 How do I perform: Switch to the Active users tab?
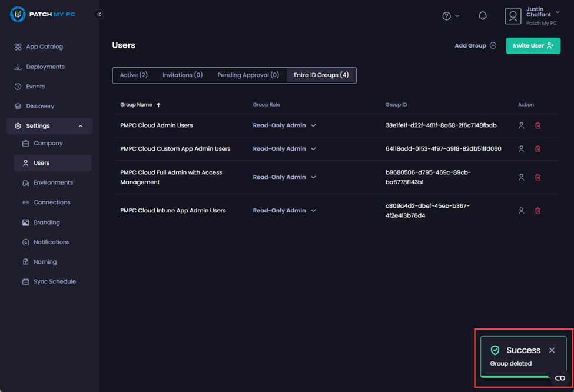tap(134, 75)
